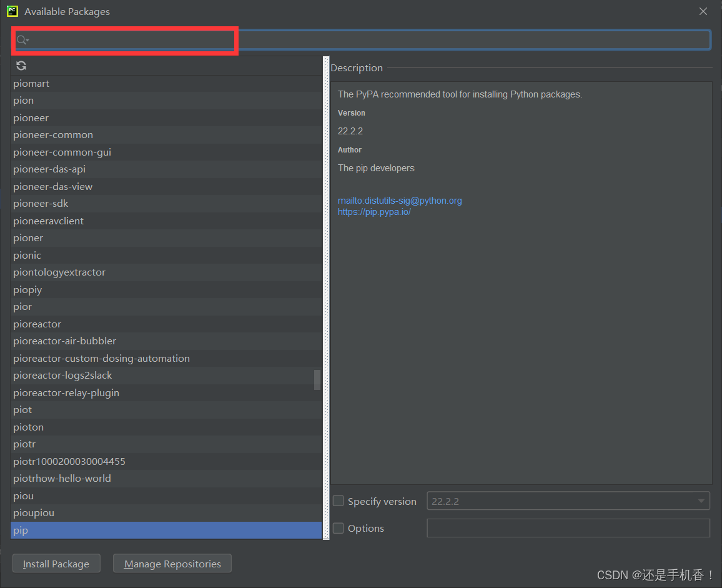This screenshot has height=588, width=722.
Task: Select the pioneer-common package
Action: point(166,135)
